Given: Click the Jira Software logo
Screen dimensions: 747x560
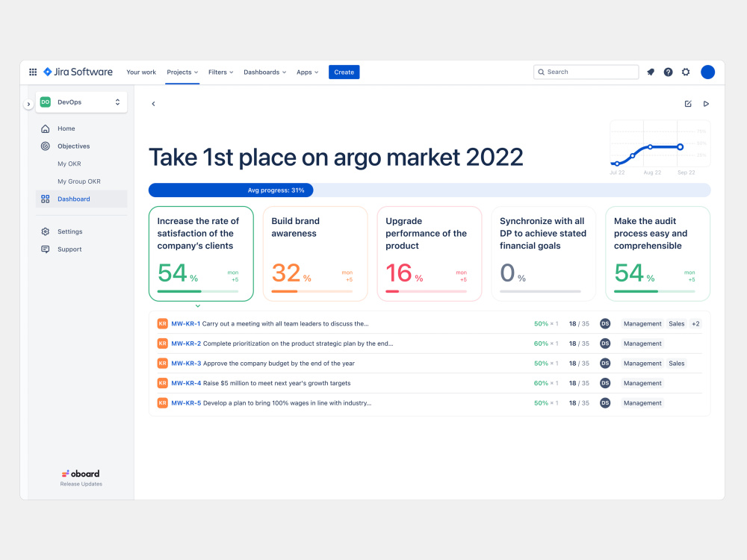Looking at the screenshot, I should point(78,72).
